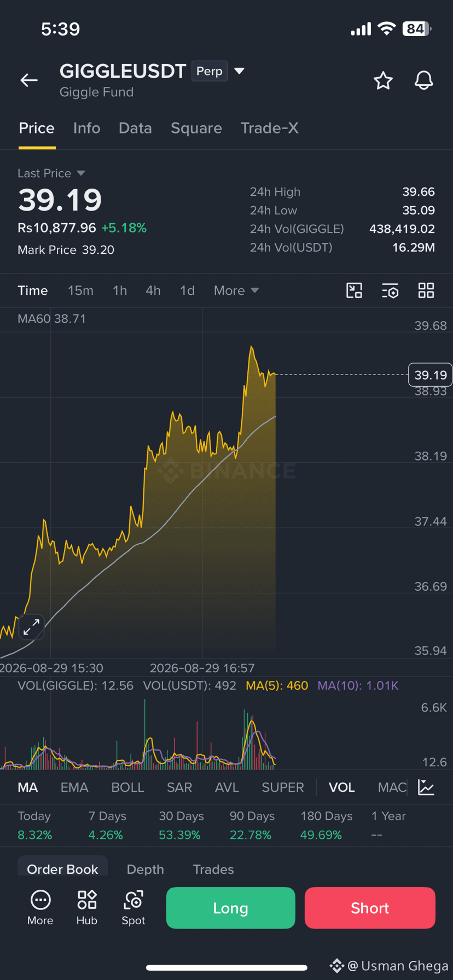Tap the 5:39 clock in status bar
This screenshot has width=453, height=980.
point(61,29)
